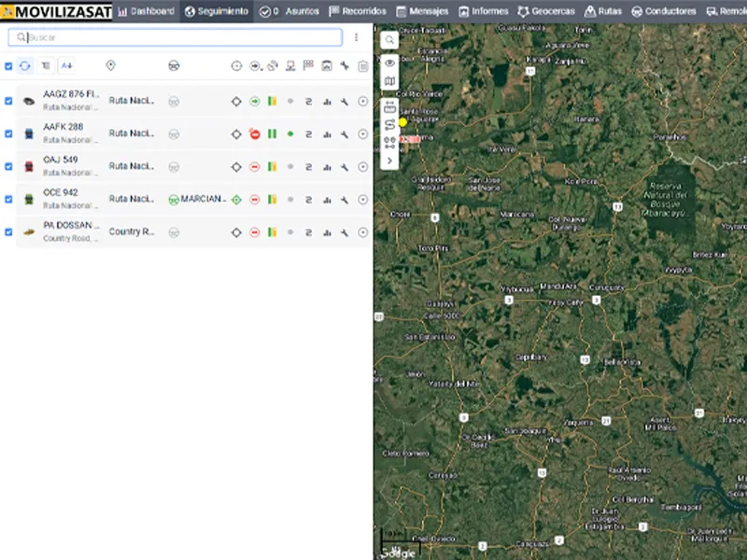Switch to the Seguimiento tab
This screenshot has height=560, width=747.
click(217, 11)
